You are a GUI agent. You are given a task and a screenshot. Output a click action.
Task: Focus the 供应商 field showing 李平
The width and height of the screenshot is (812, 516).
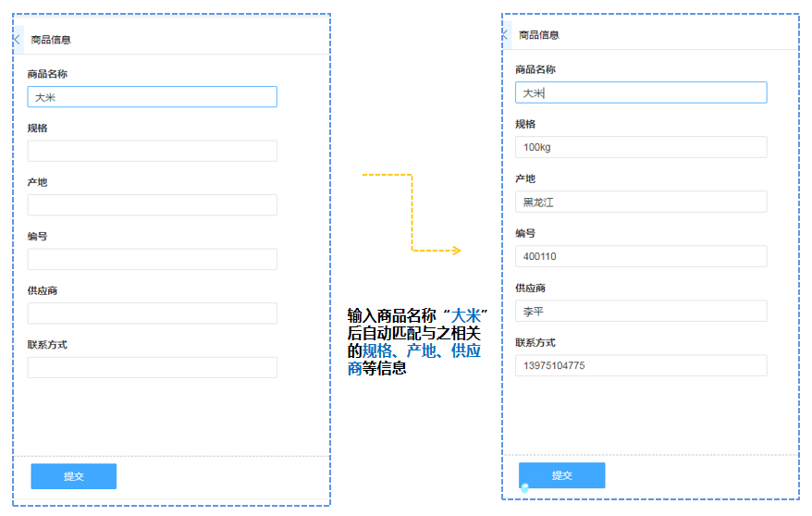[640, 311]
